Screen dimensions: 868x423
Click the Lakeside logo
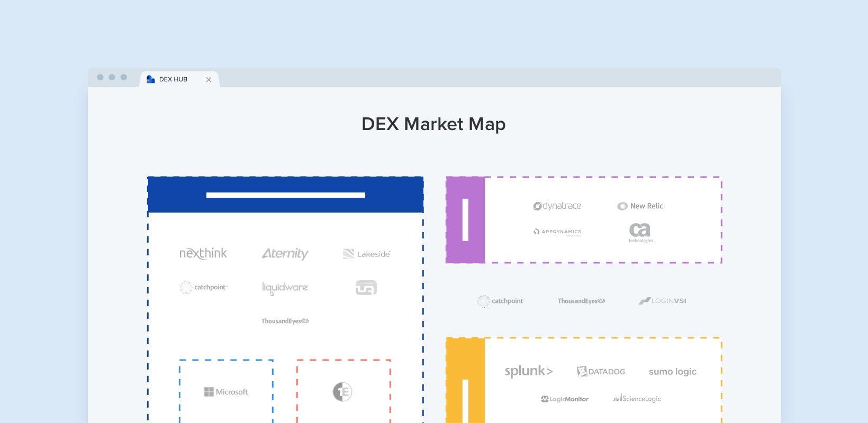tap(366, 254)
